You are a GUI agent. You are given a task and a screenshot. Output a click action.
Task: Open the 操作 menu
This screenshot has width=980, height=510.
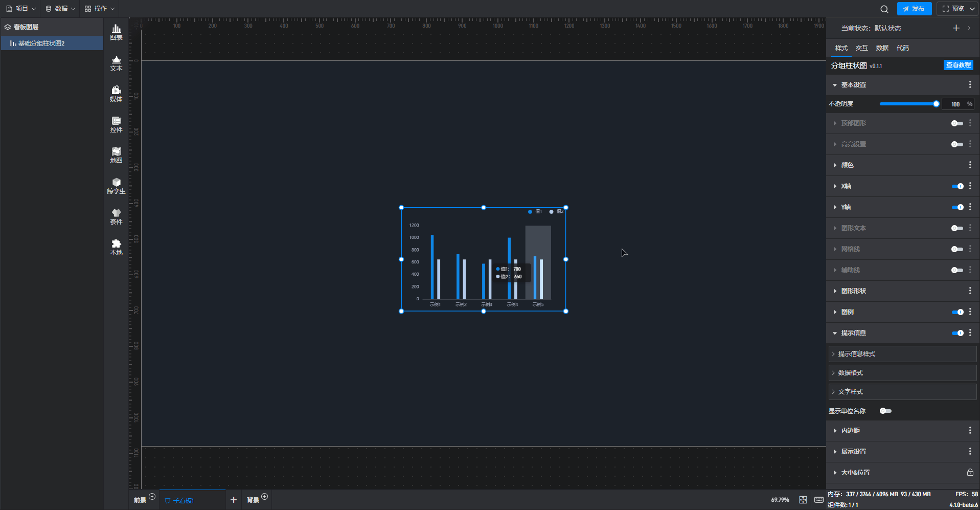pos(100,8)
